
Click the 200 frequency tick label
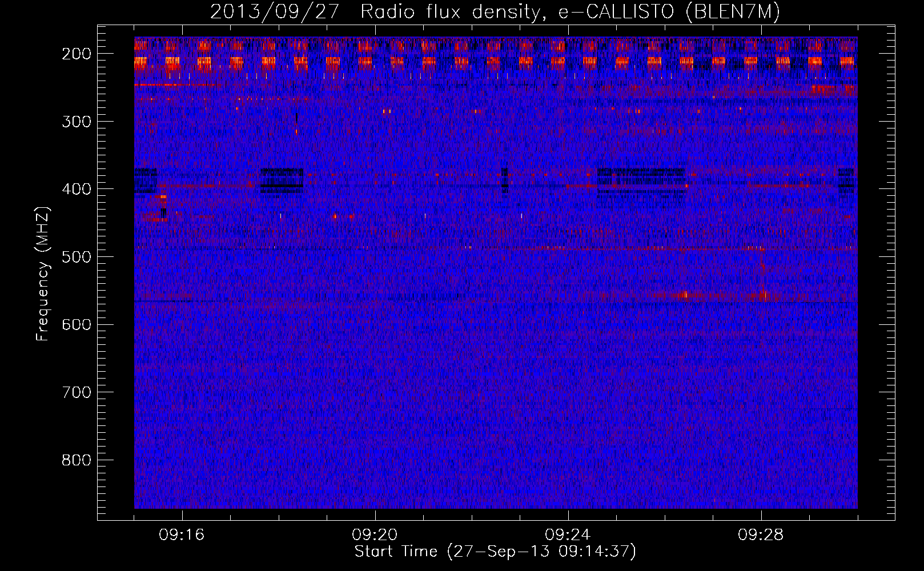[x=77, y=54]
